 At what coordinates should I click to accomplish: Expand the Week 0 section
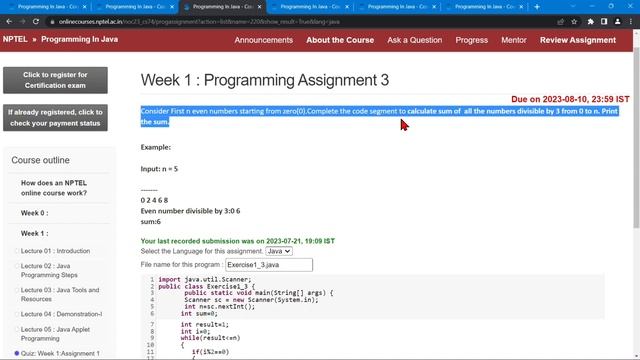(35, 213)
